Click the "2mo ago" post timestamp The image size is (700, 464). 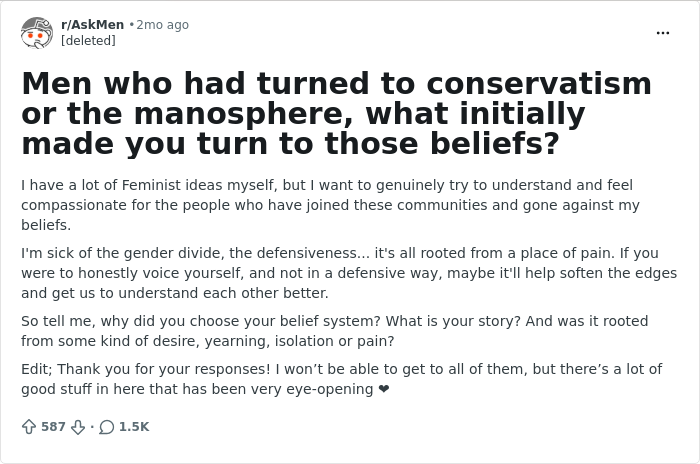coord(162,25)
